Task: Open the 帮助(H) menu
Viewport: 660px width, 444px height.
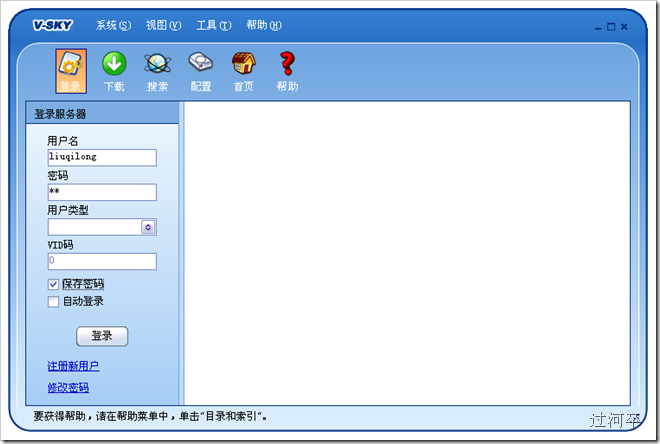Action: (264, 25)
